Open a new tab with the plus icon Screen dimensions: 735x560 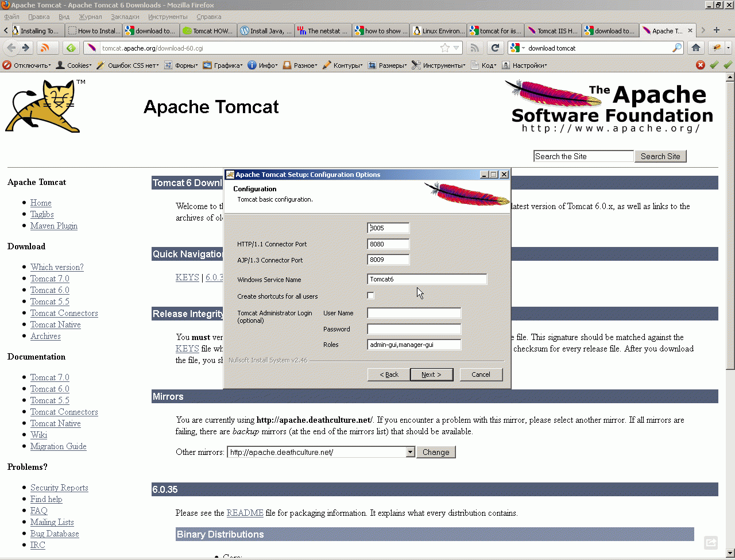point(716,30)
